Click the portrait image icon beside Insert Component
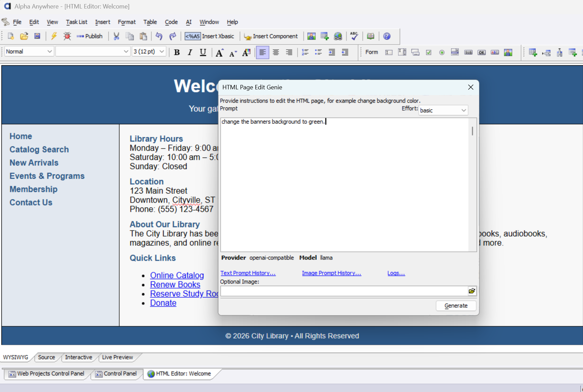 tap(311, 36)
